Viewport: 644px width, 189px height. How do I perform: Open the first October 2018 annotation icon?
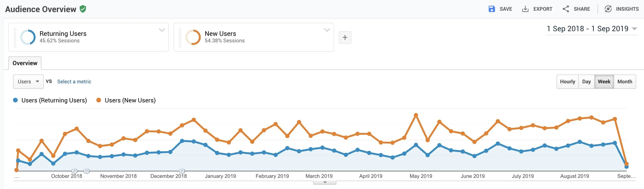click(74, 171)
